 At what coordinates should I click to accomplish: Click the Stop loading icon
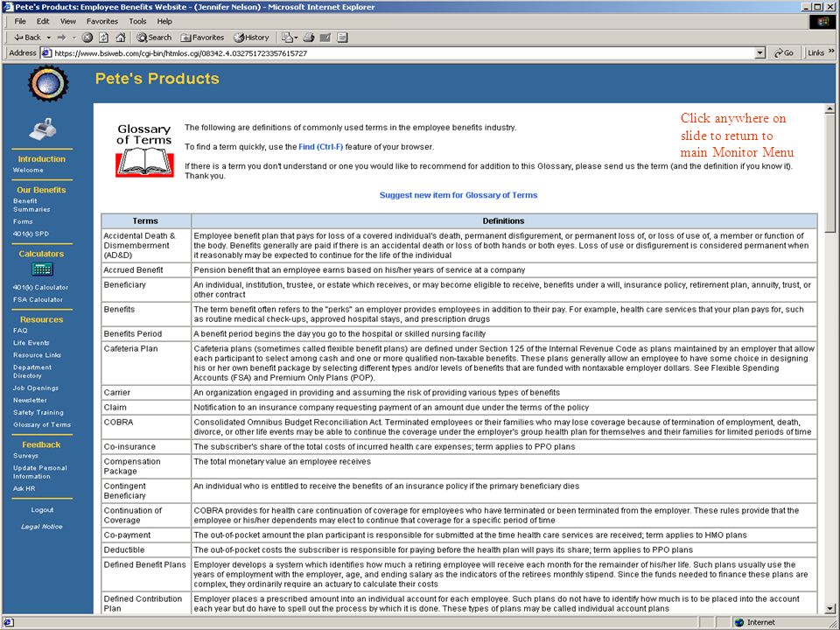pos(87,38)
